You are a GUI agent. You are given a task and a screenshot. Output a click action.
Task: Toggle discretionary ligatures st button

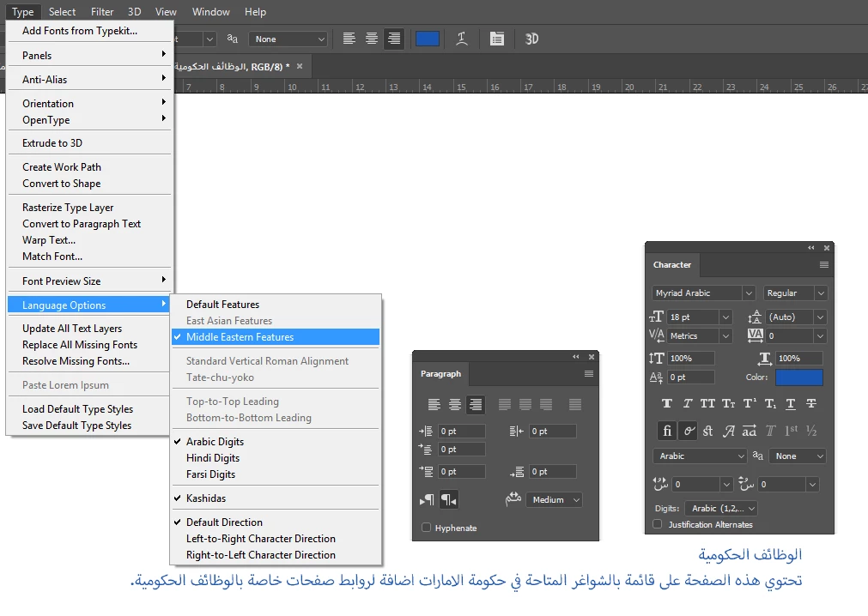(708, 431)
